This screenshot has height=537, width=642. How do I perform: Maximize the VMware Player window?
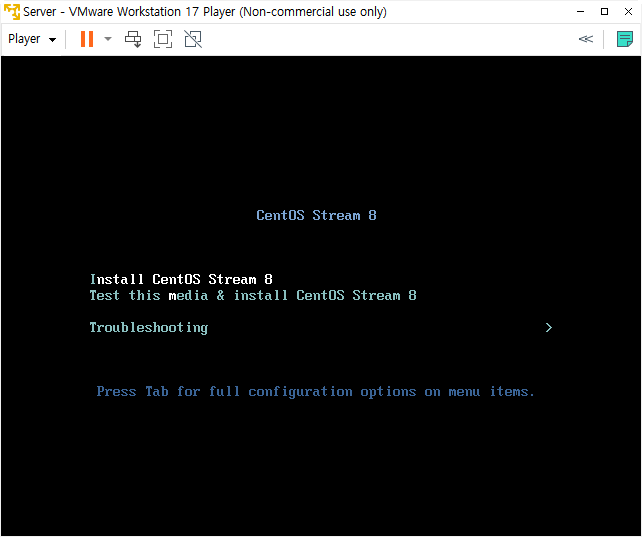pos(604,11)
